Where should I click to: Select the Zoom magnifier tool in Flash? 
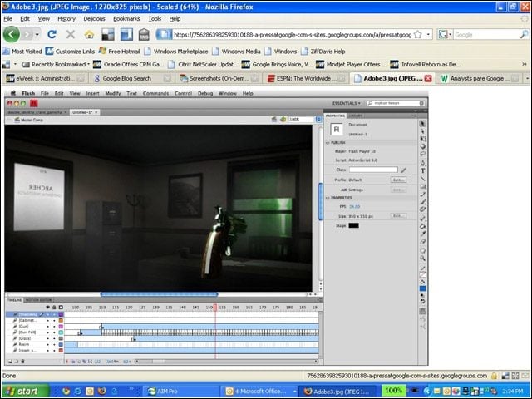pyautogui.click(x=423, y=259)
